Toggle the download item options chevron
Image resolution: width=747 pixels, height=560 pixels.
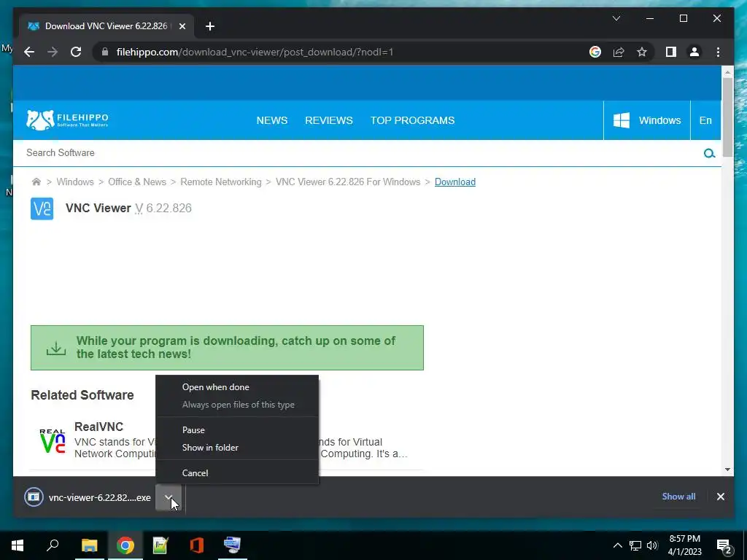coord(169,497)
